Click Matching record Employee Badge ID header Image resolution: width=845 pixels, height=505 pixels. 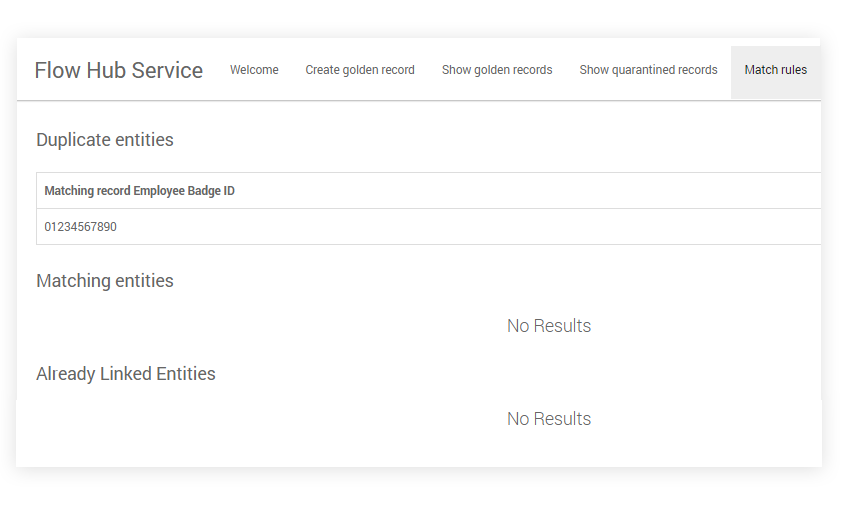[x=140, y=191]
